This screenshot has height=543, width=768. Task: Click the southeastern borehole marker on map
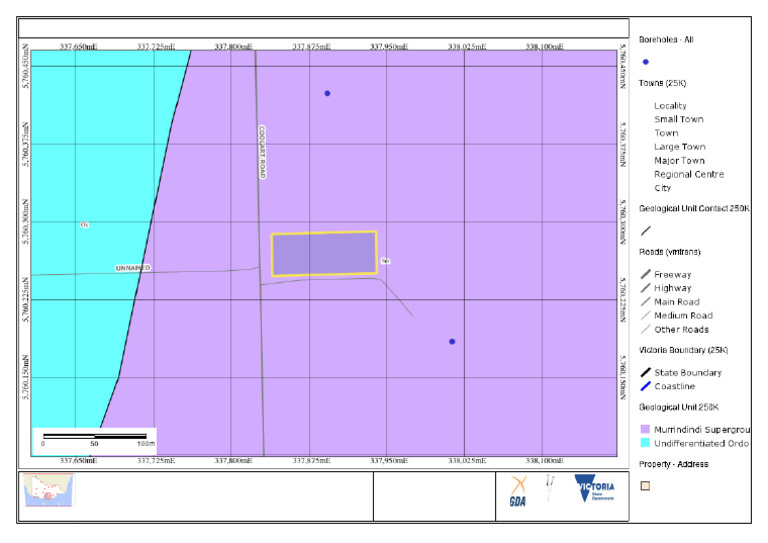click(x=452, y=341)
